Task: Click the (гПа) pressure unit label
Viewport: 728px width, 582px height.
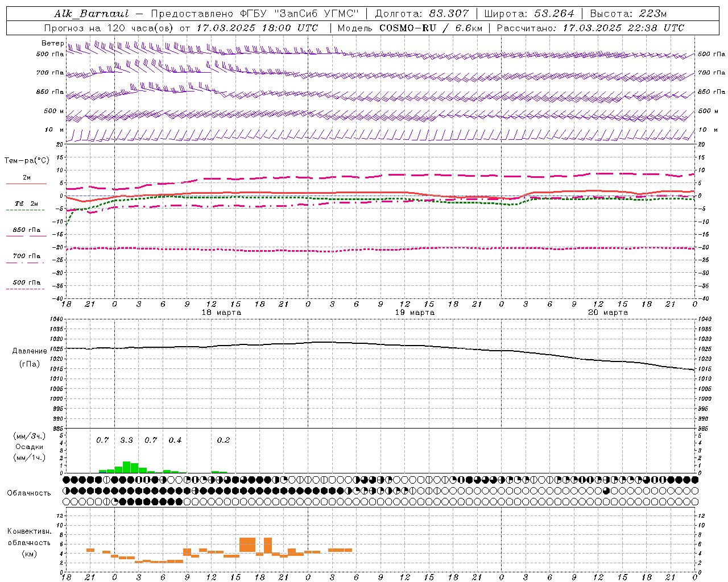Action: coord(30,364)
